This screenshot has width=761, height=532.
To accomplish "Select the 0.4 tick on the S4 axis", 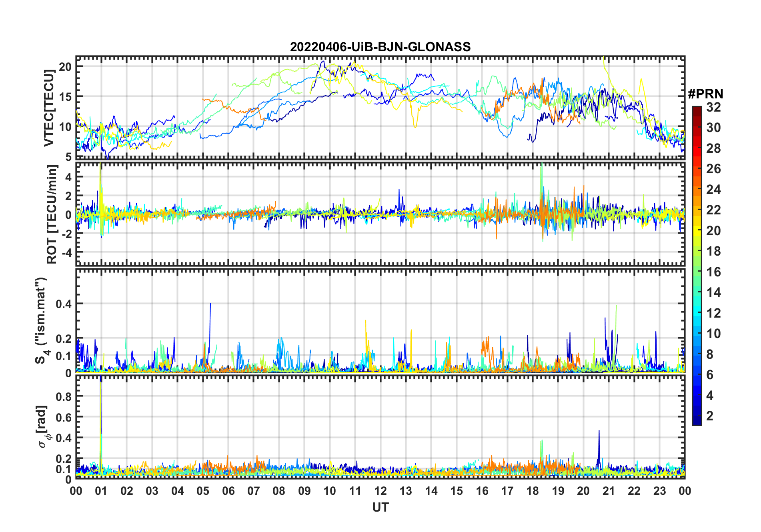I will pyautogui.click(x=64, y=304).
